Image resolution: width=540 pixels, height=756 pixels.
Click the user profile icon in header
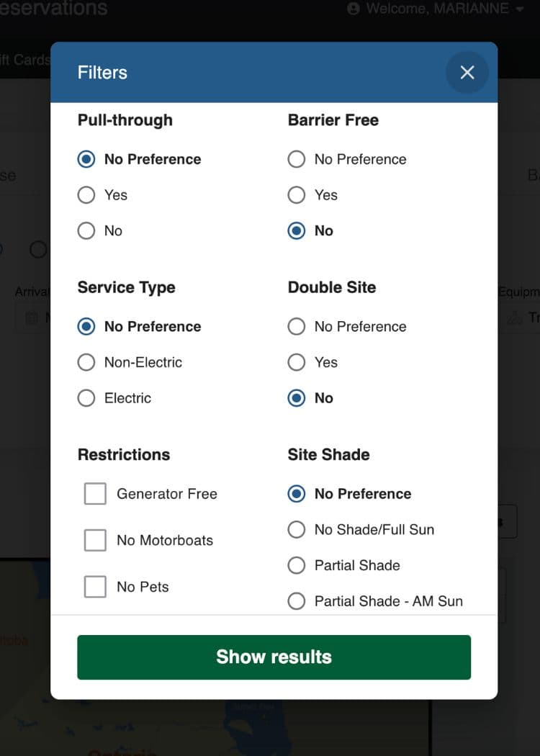click(354, 9)
